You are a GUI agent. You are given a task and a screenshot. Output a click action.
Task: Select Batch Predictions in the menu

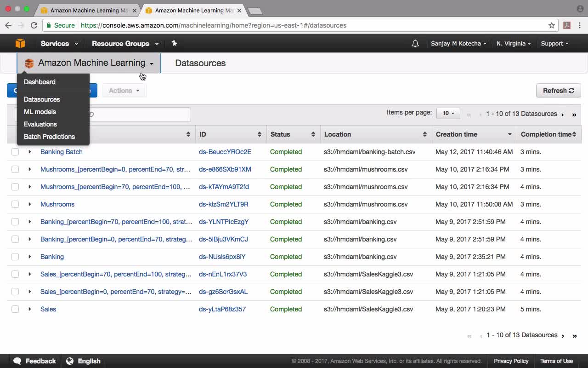[49, 137]
